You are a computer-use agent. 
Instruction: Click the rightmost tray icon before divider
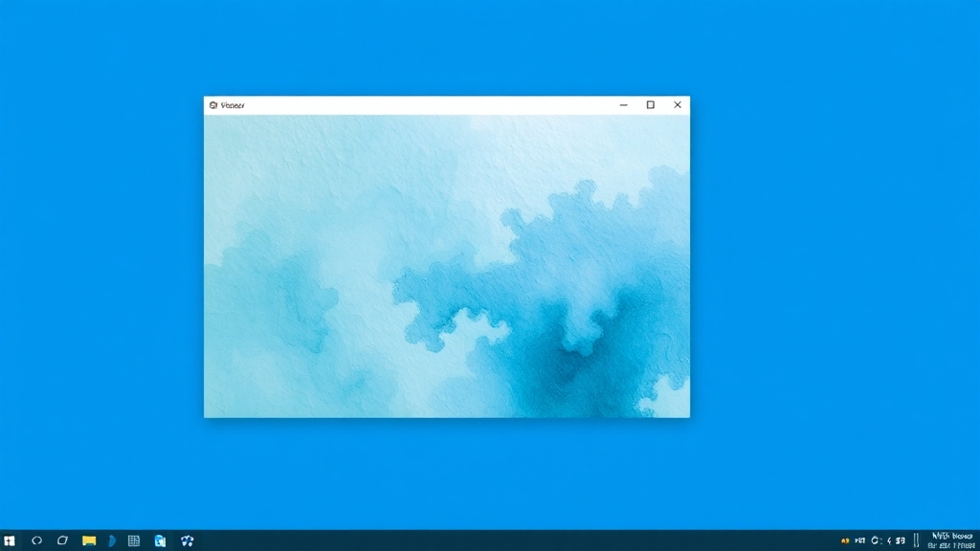[901, 540]
